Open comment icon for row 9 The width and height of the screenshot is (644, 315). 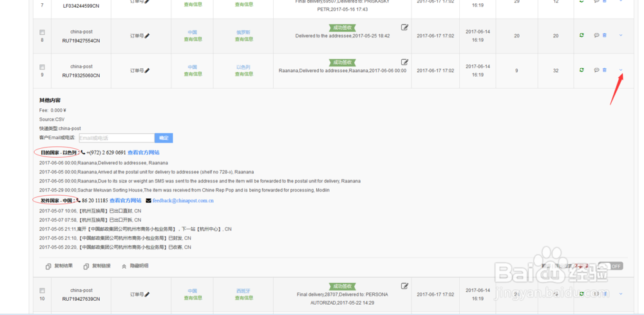596,70
